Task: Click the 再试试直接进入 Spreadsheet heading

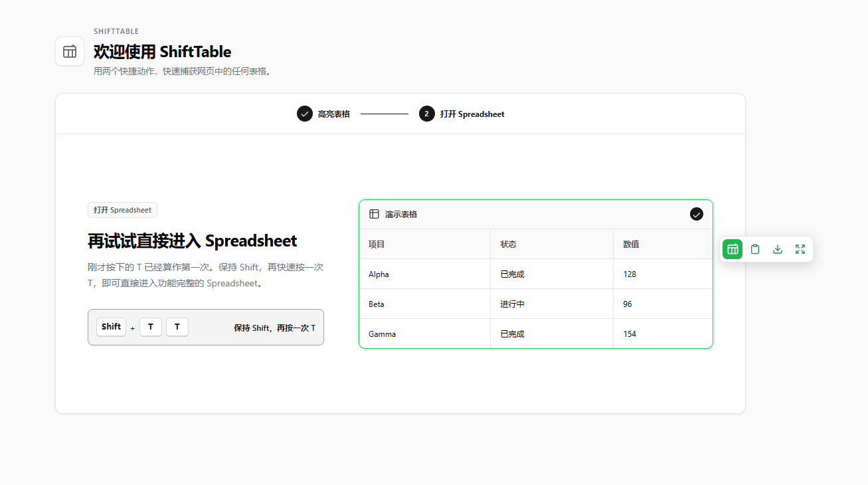Action: tap(193, 241)
